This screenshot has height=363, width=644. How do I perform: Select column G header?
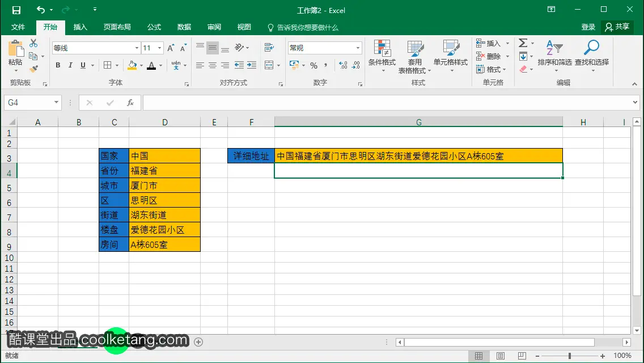click(418, 122)
